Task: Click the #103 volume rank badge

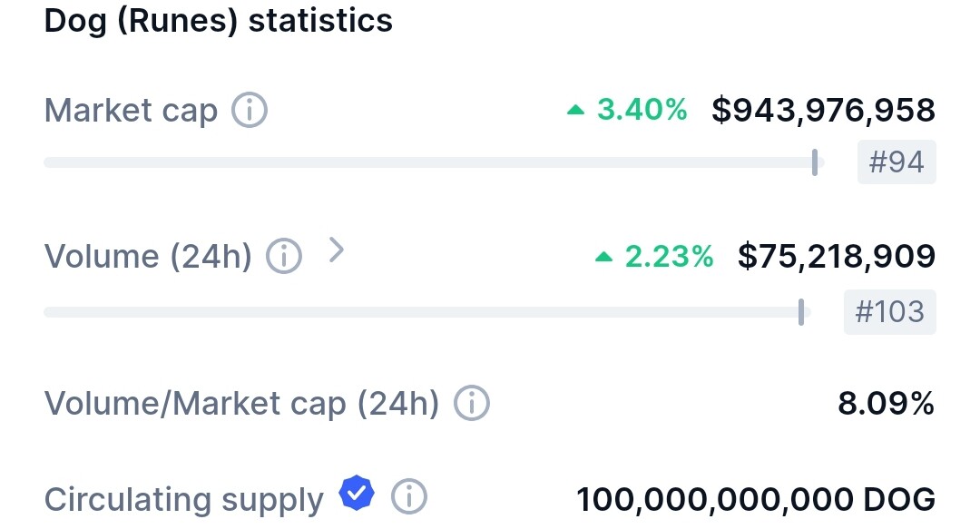Action: point(890,311)
